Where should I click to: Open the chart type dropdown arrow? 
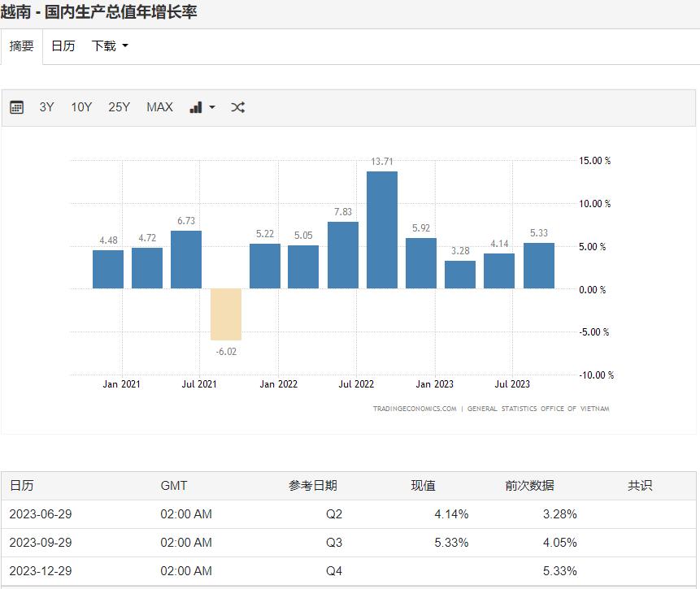point(211,107)
